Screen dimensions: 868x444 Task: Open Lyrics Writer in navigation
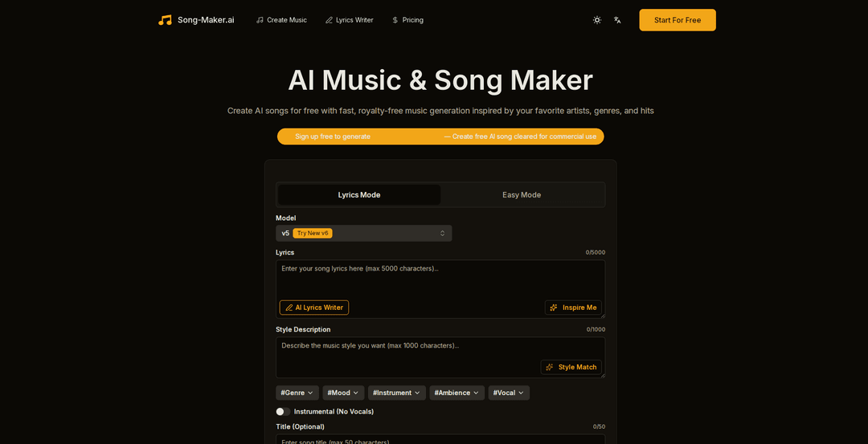click(350, 20)
